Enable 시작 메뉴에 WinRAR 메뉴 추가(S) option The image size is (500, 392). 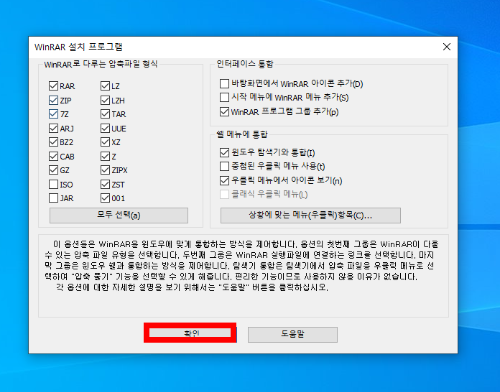(224, 97)
